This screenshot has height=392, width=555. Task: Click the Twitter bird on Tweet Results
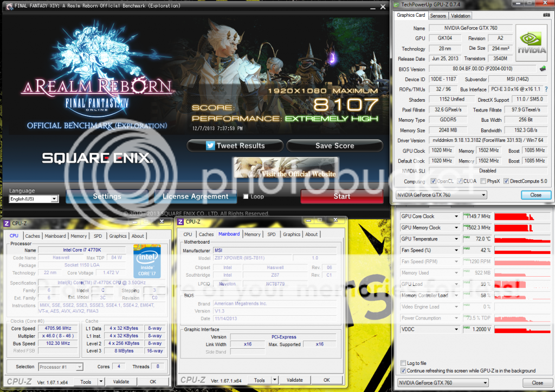click(210, 146)
